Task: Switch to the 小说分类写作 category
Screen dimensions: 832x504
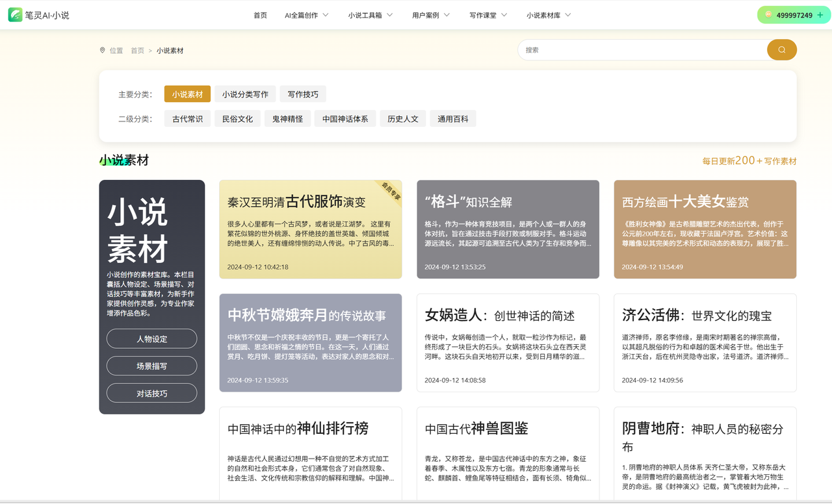Action: click(245, 94)
